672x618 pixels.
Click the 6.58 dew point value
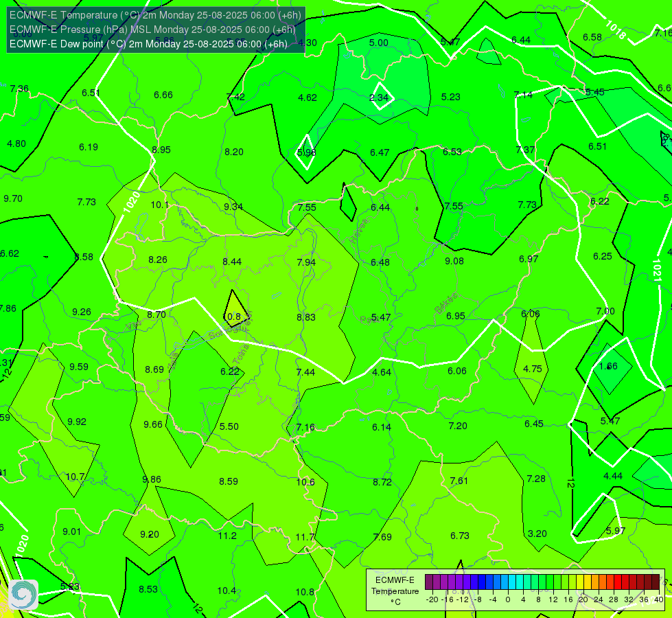click(592, 37)
